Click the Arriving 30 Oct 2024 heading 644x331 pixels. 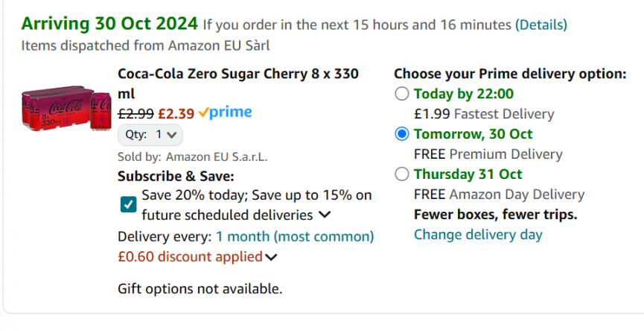[x=109, y=24]
